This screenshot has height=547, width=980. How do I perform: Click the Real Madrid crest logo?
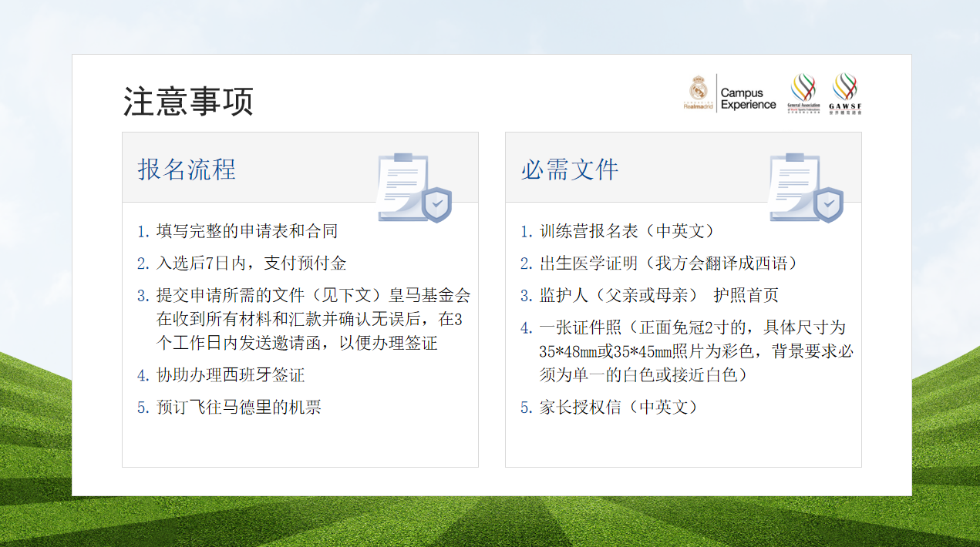click(698, 92)
